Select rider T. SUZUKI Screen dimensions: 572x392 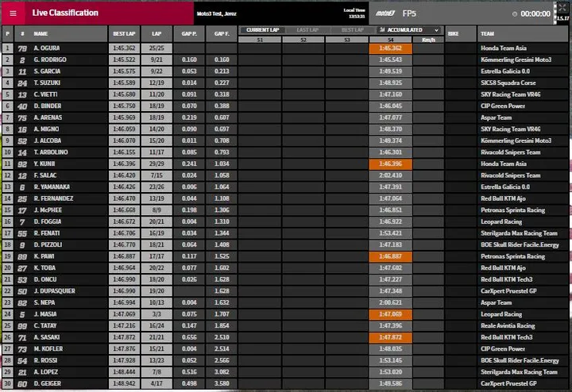click(47, 83)
